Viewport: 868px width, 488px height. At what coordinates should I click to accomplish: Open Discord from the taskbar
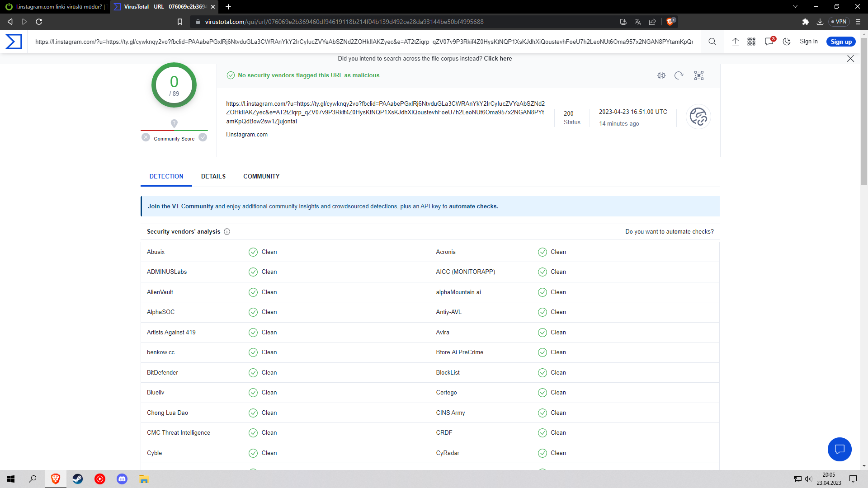pyautogui.click(x=122, y=479)
